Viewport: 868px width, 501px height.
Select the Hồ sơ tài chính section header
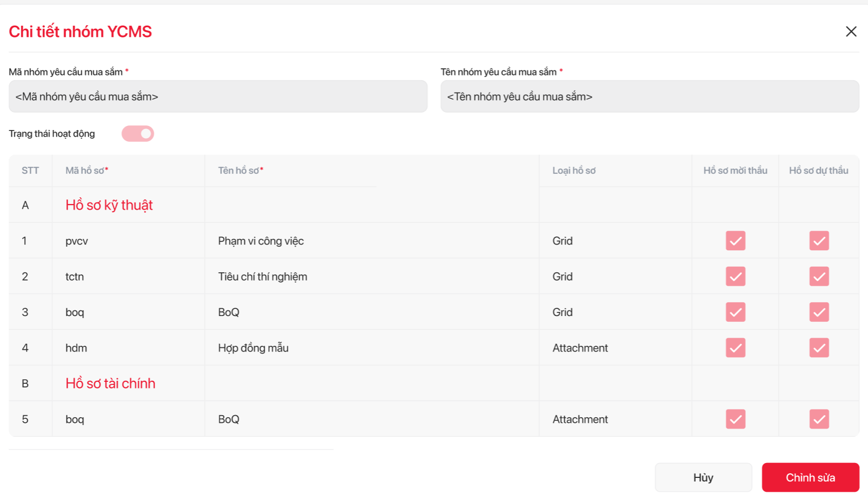pos(110,383)
